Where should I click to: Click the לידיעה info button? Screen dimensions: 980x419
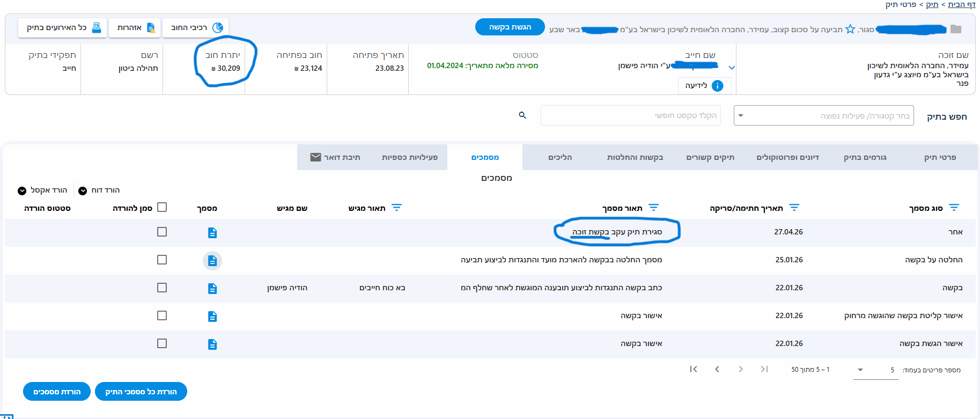tap(705, 86)
